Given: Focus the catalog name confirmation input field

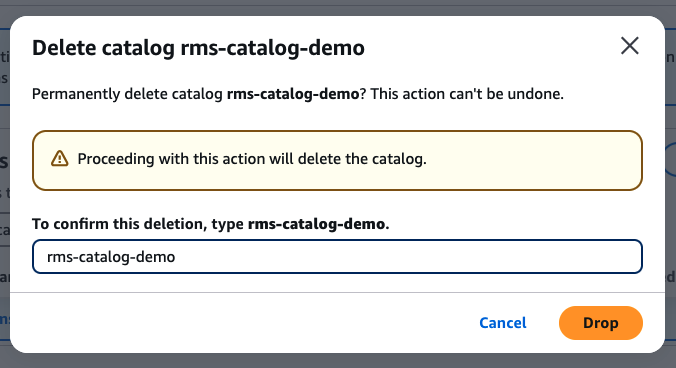Looking at the screenshot, I should coord(337,257).
